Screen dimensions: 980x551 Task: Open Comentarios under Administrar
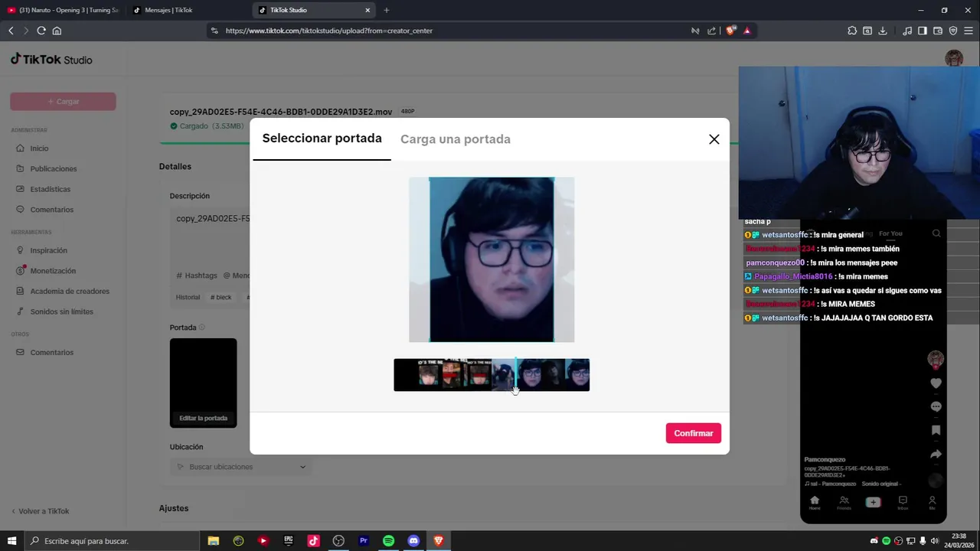coord(52,210)
